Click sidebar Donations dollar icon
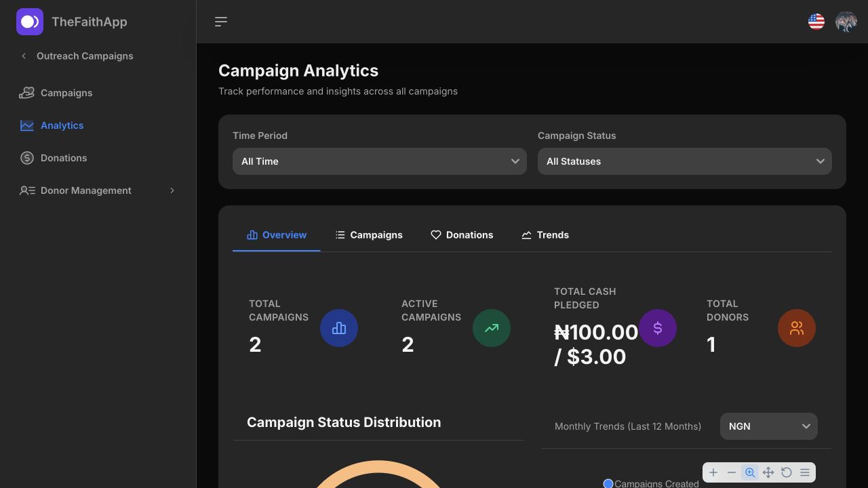 coord(27,158)
